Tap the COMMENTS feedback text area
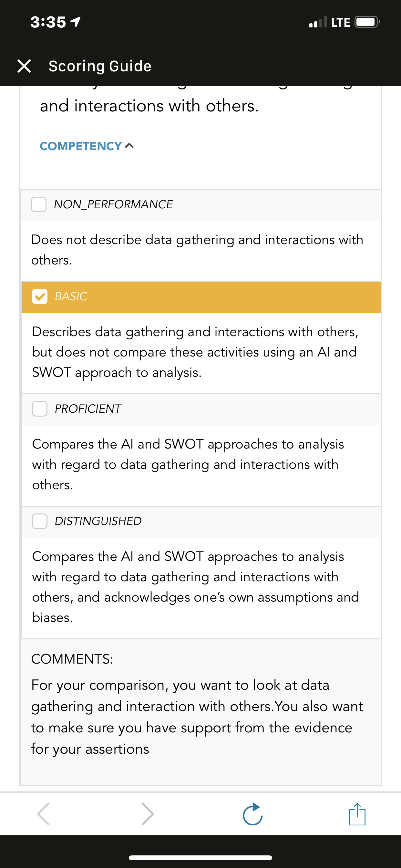401x868 pixels. (201, 712)
